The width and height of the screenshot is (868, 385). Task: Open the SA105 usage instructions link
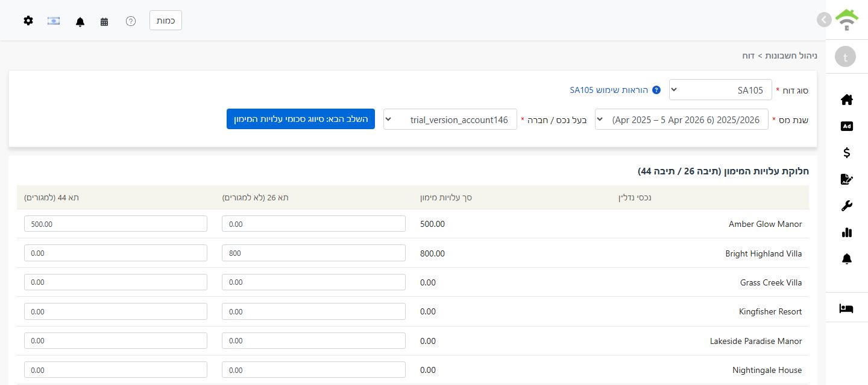pos(609,90)
